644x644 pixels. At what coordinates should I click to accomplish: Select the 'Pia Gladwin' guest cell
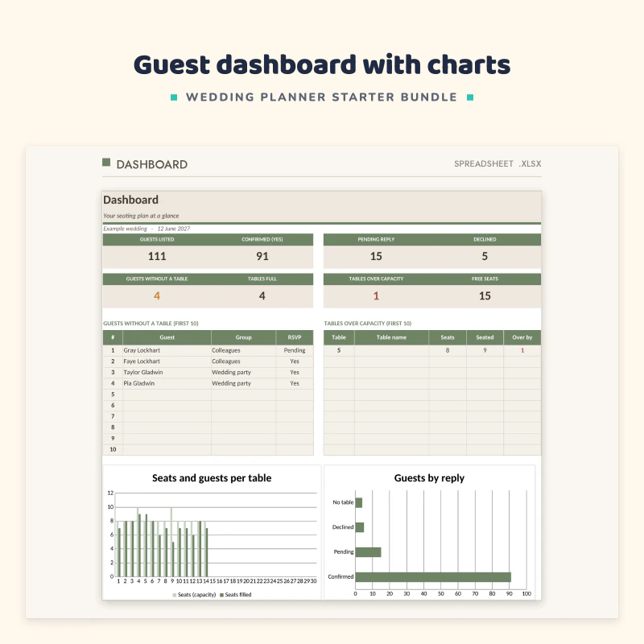167,384
